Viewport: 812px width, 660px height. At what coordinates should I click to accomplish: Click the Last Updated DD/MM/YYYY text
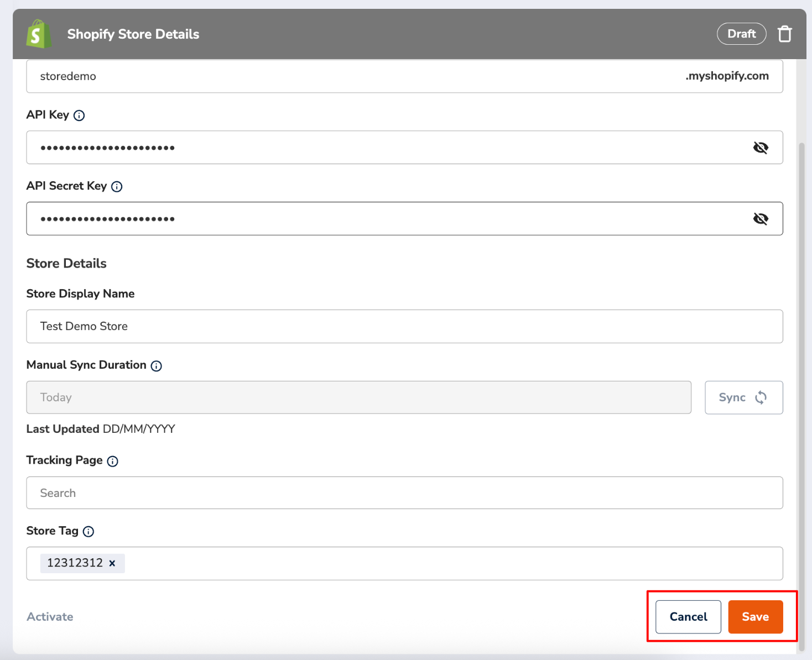[x=101, y=429]
